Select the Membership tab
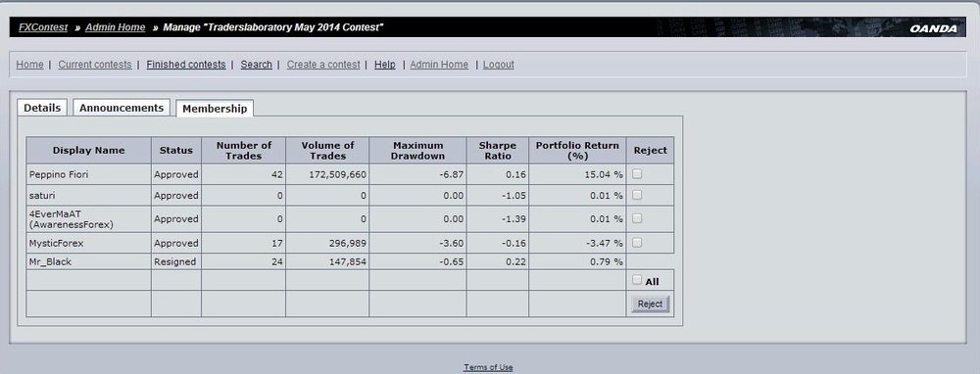980x374 pixels. tap(215, 108)
